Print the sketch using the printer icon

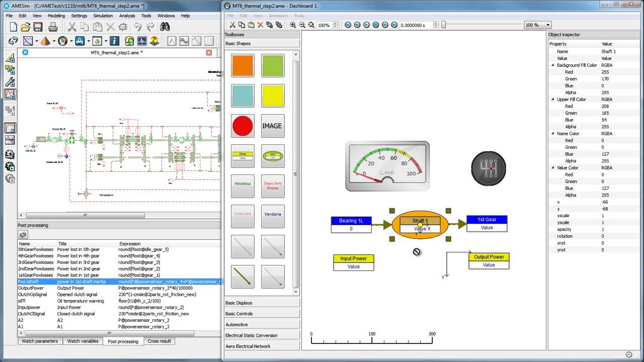pyautogui.click(x=53, y=27)
